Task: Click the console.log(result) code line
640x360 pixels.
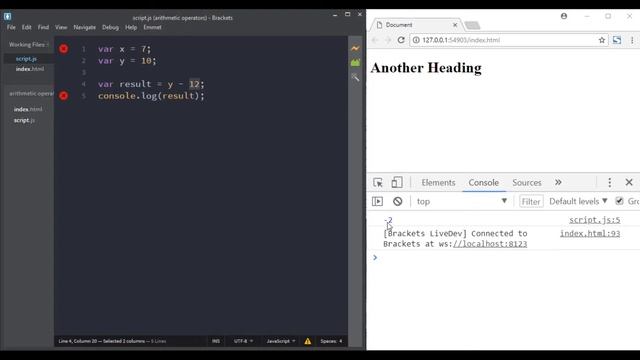Action: coord(151,96)
